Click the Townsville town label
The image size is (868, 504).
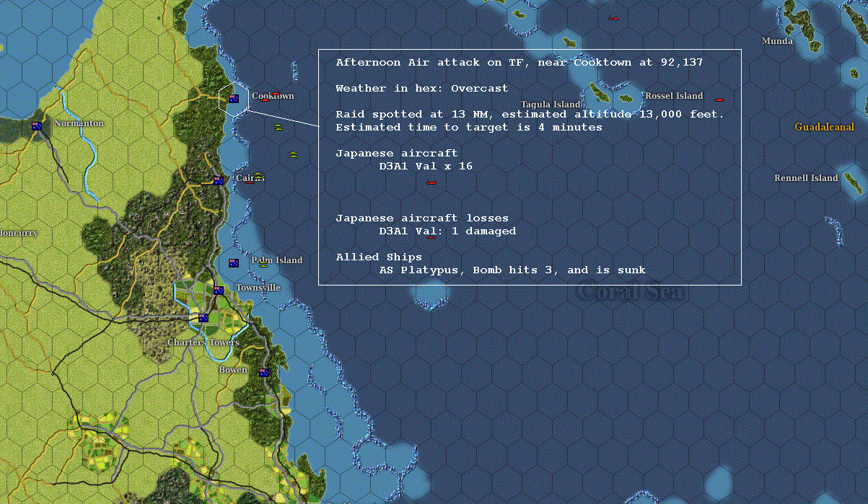click(x=258, y=288)
